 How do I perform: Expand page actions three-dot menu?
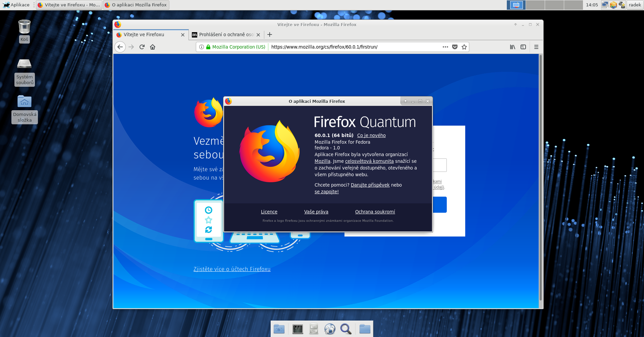click(445, 47)
